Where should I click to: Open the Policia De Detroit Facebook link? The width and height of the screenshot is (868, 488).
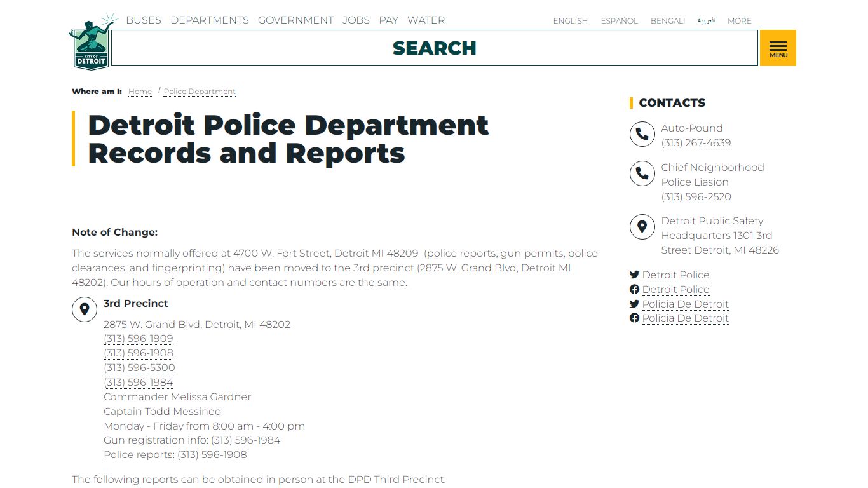[x=685, y=318]
